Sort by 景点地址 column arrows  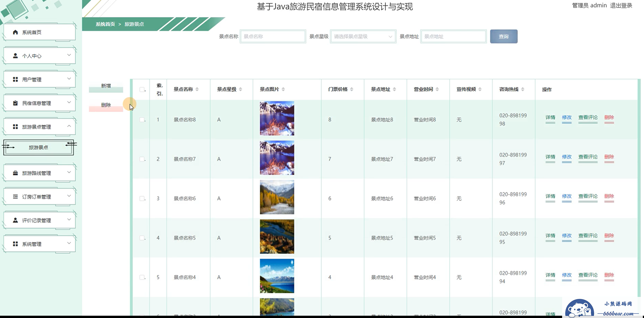[x=394, y=89]
